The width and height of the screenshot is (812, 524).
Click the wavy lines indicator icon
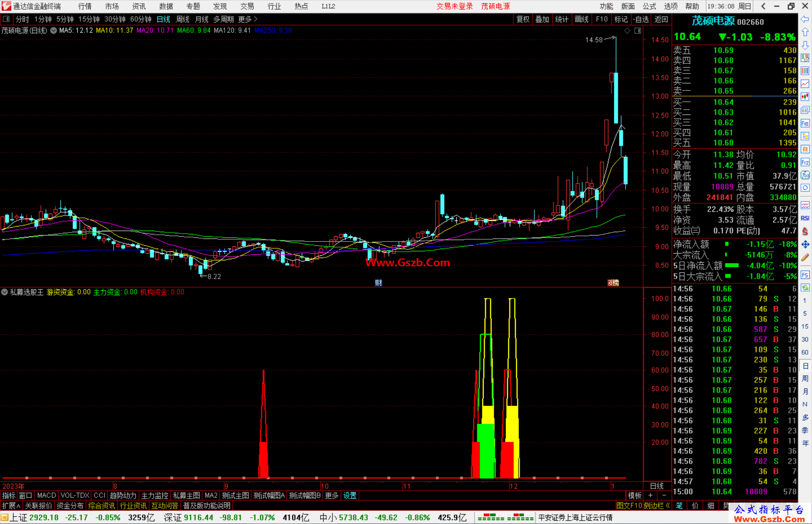805,205
